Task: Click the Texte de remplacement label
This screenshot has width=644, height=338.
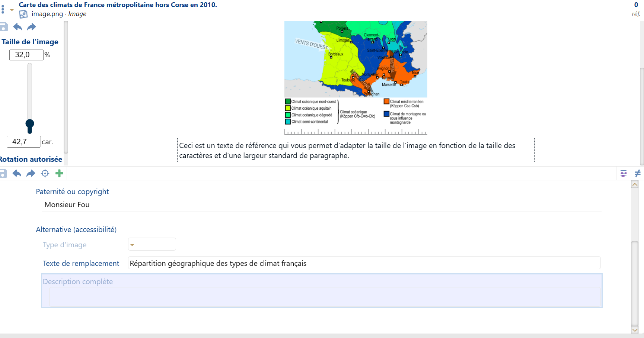Action: point(81,263)
